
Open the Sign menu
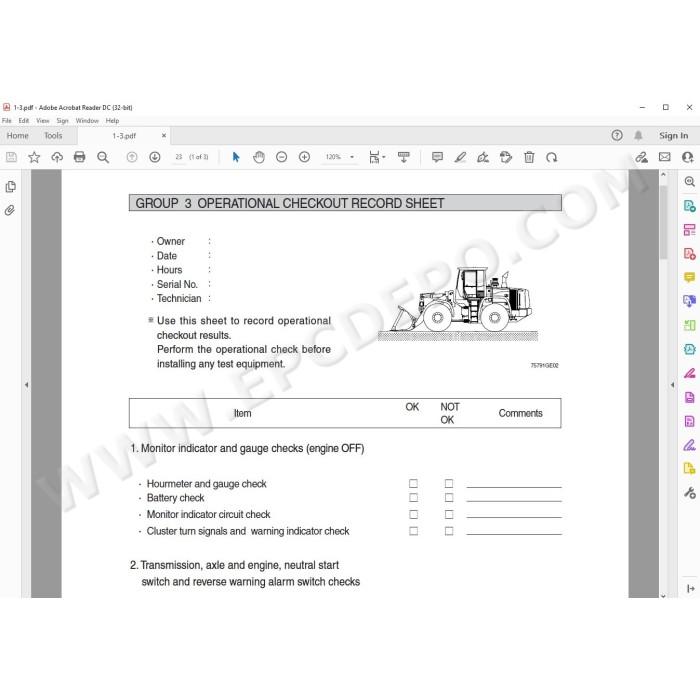(x=62, y=121)
